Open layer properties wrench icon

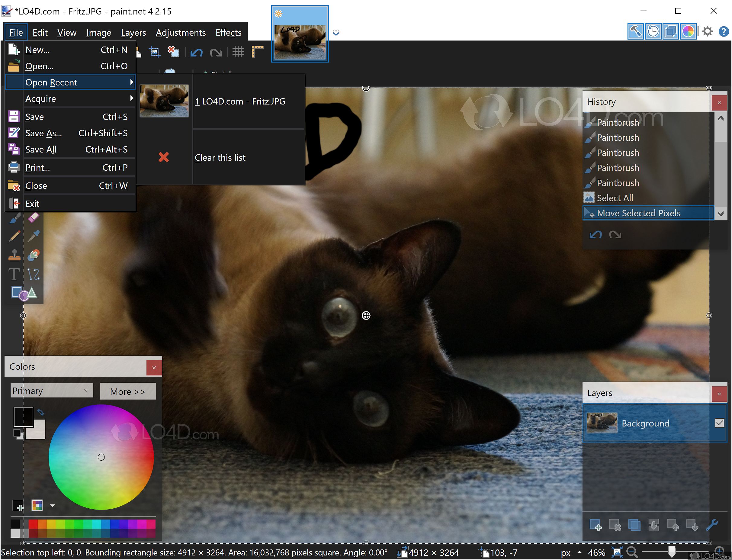coord(711,525)
